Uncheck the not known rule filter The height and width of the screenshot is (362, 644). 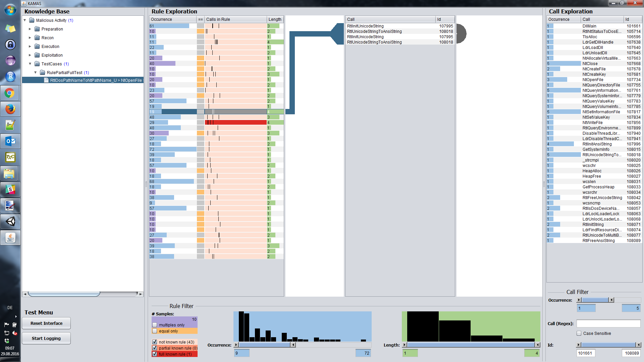point(155,342)
